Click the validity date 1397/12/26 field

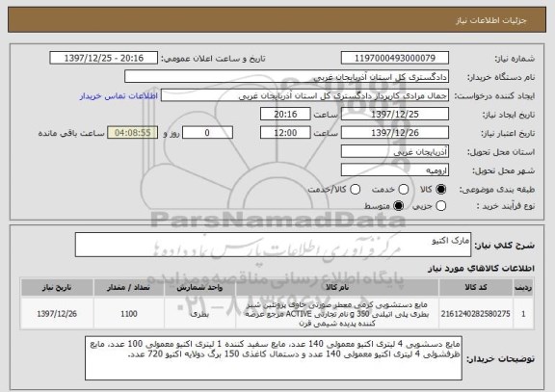(x=395, y=133)
